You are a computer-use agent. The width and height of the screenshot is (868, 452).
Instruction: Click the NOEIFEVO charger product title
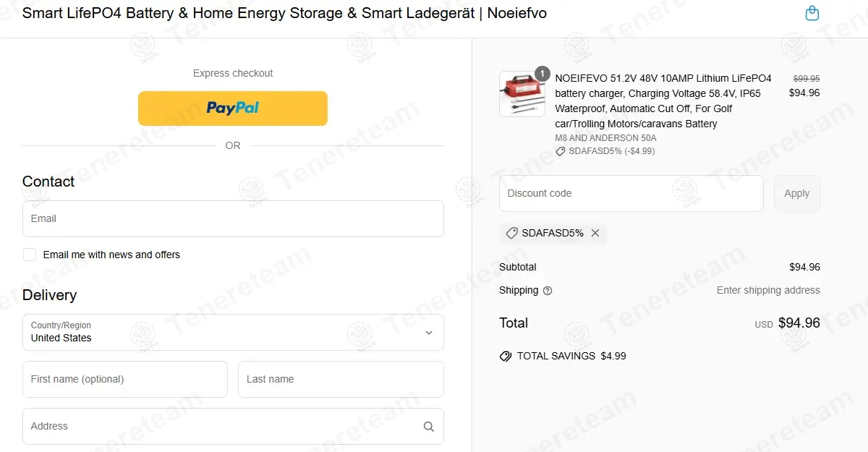click(663, 101)
